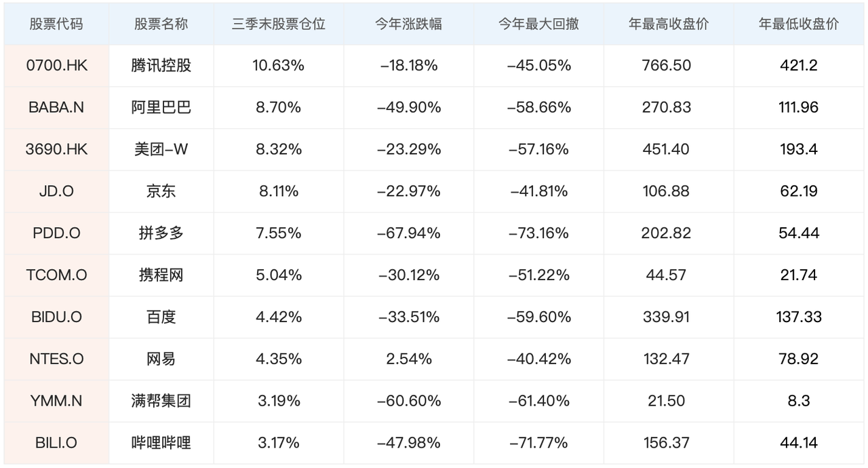Screen dimensions: 868x468
Task: Select the 今年最大回撤 column header
Action: click(539, 24)
